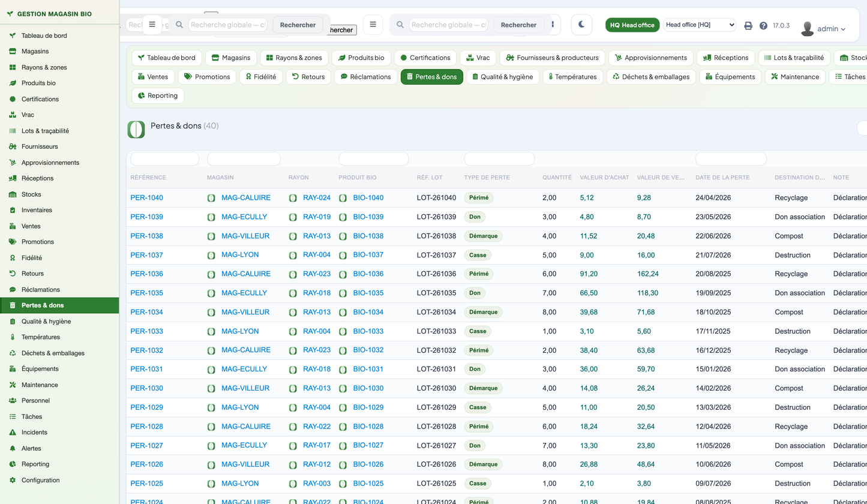
Task: Click the leaf logo beside Gestion Magasin Bio
Action: [x=10, y=14]
